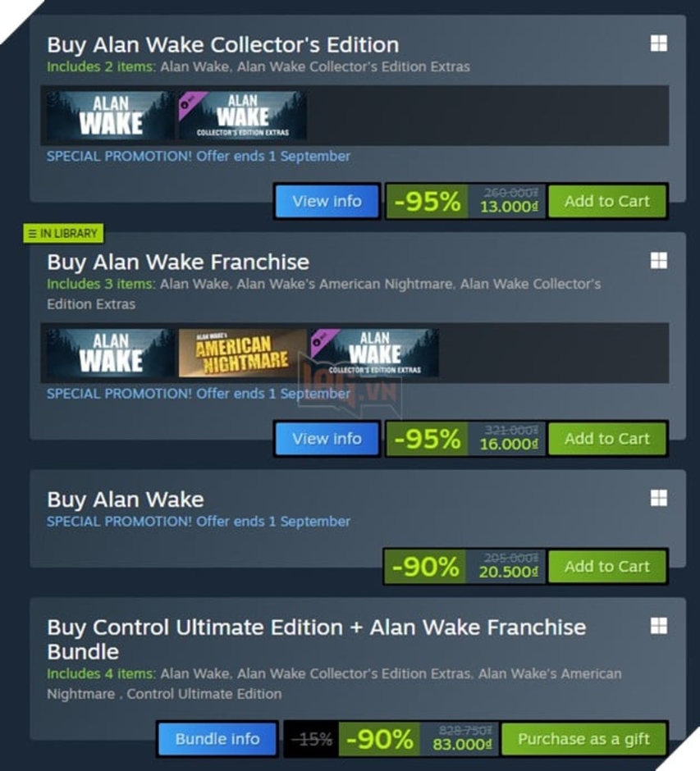The image size is (700, 771).
Task: Click Windows icon on Collector's Edition package
Action: [659, 43]
